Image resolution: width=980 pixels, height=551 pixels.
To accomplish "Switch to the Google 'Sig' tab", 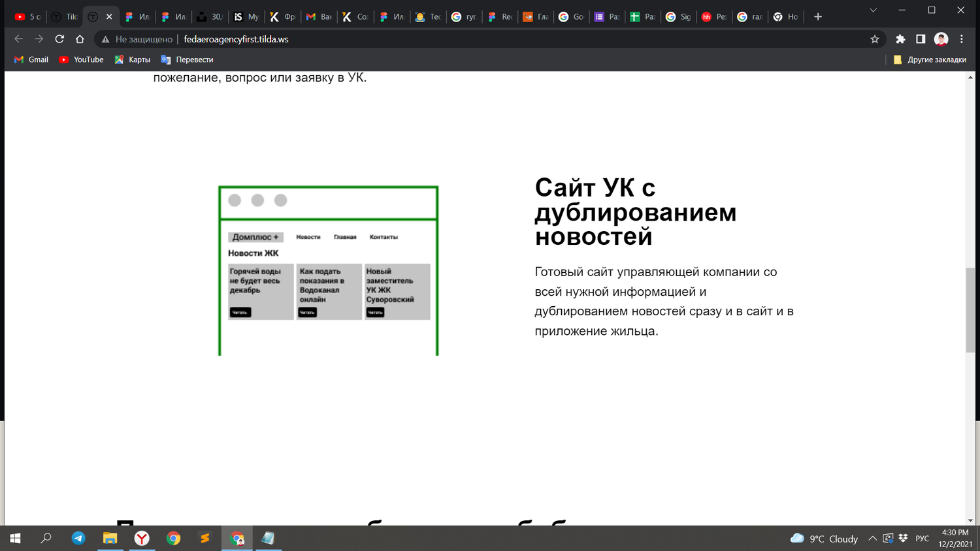I will pos(678,17).
